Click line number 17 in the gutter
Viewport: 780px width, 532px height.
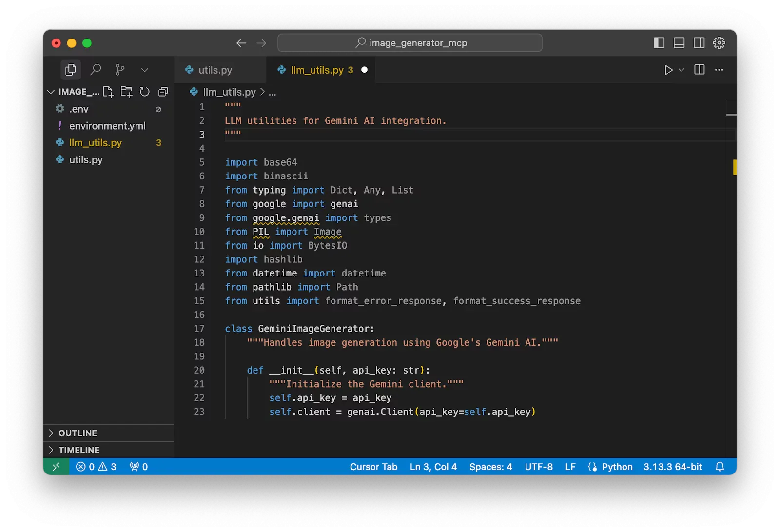tap(199, 329)
